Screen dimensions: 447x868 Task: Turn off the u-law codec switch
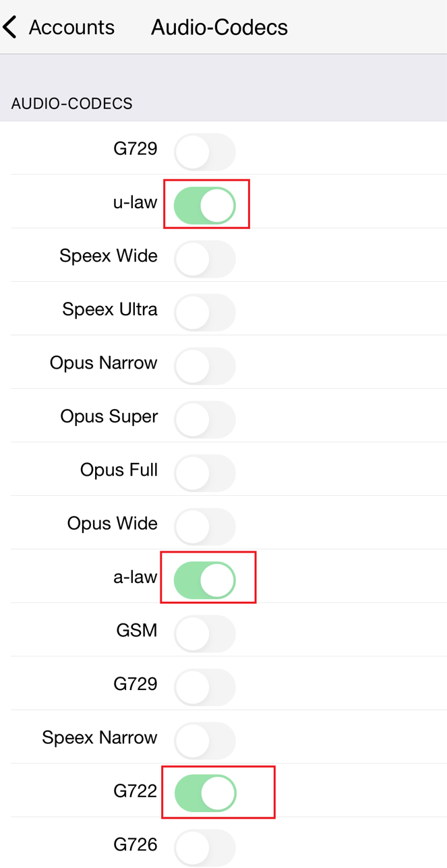205,206
